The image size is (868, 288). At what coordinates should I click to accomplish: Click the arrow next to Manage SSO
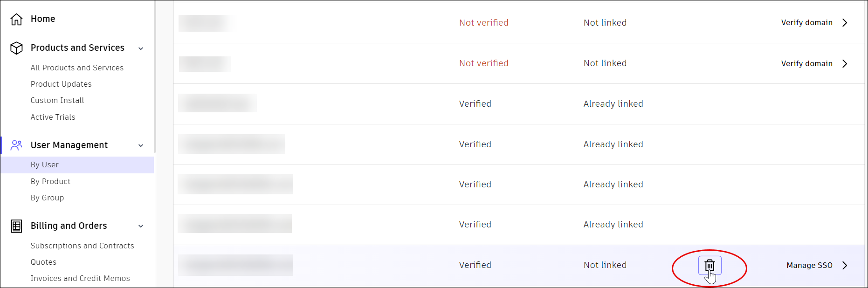(845, 265)
